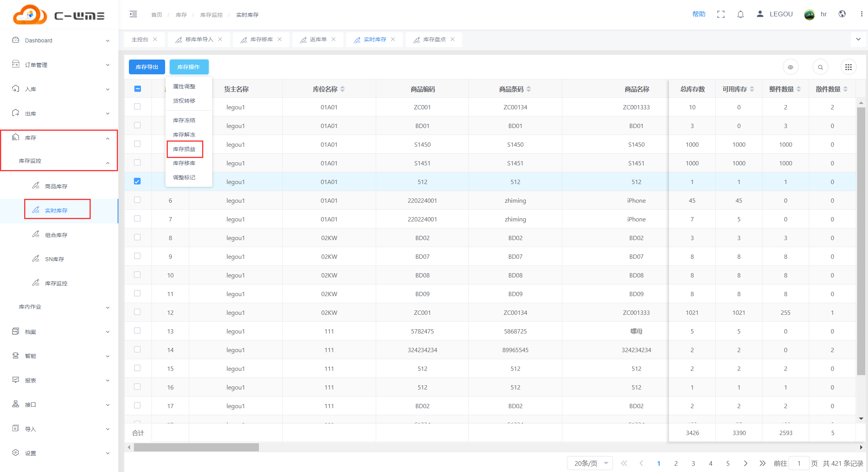Viewport: 868px width, 472px height.
Task: Sort by 散件数量 column arrows
Action: [x=845, y=89]
